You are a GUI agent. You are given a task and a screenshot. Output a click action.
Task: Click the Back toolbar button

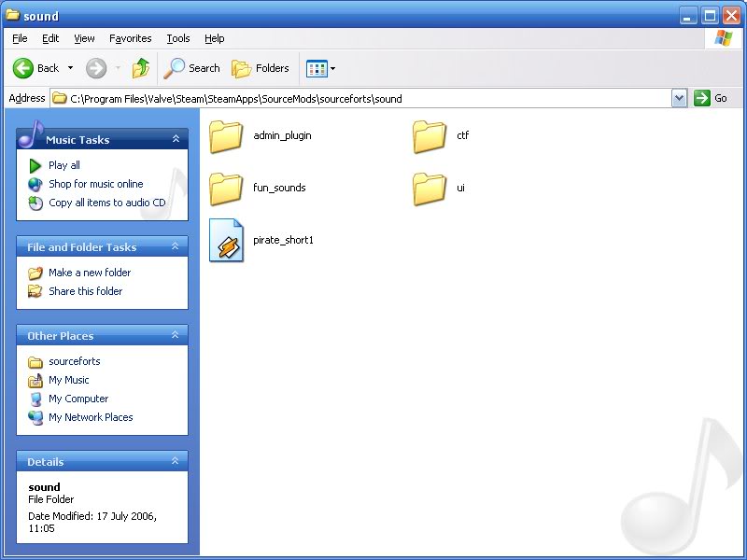(x=36, y=68)
